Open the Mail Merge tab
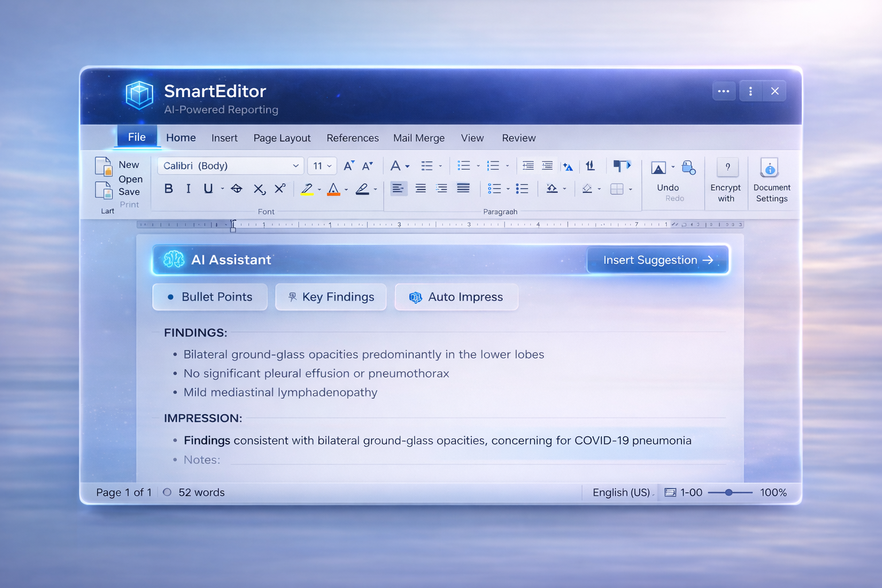 (419, 138)
